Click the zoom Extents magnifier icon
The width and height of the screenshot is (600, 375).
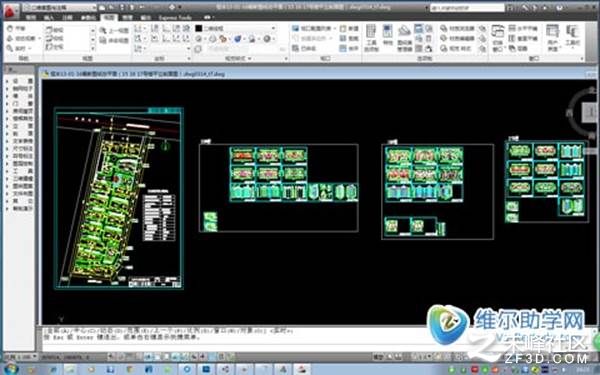point(10,48)
